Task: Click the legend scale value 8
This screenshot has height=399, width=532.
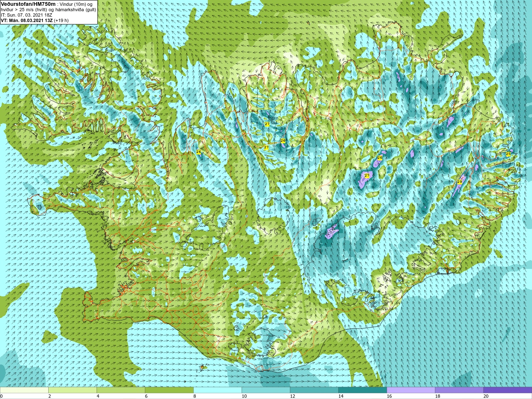Action: 195,396
